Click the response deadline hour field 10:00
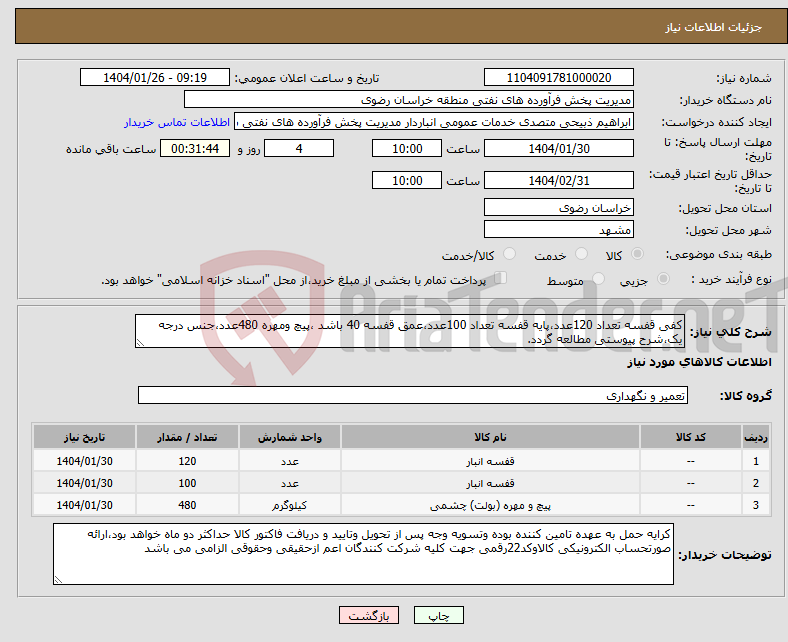Viewport: 788px width, 642px height. pyautogui.click(x=407, y=148)
